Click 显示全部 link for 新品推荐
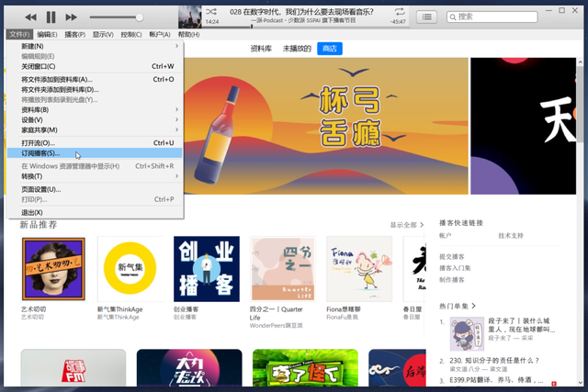Screen dimensions: 588x392 406,225
